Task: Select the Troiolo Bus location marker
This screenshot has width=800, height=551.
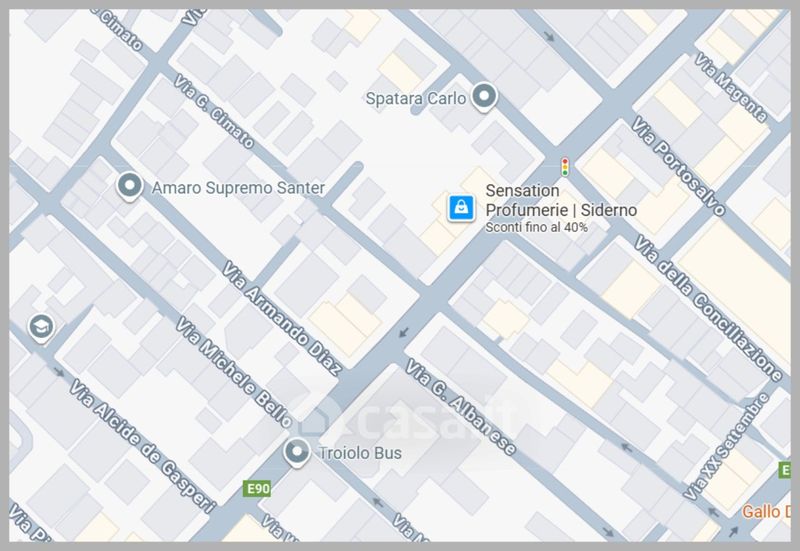Action: pos(296,453)
